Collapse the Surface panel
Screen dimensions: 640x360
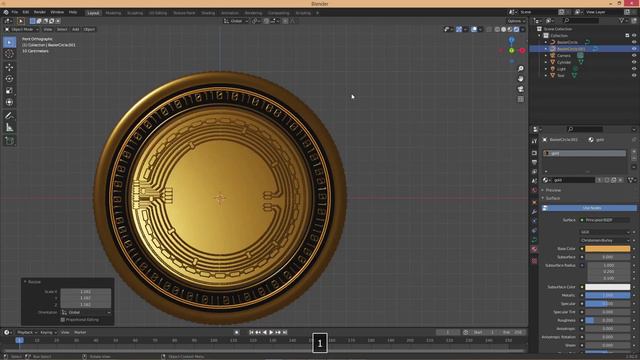click(553, 198)
